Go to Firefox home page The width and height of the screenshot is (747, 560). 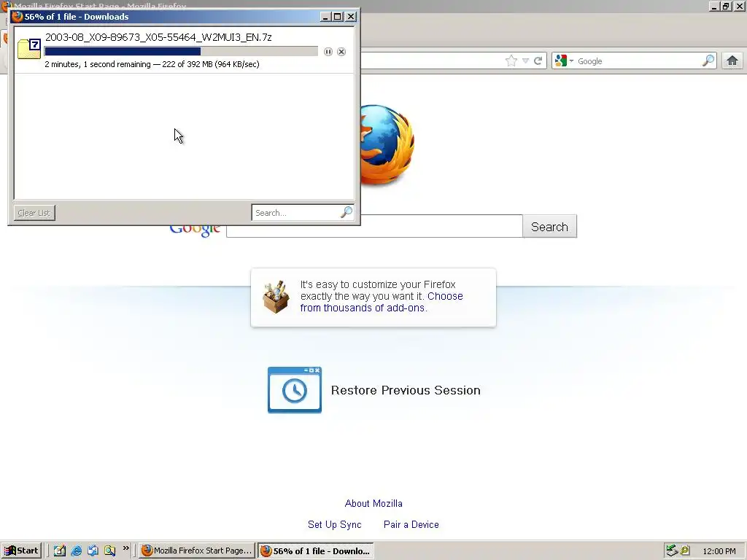[x=732, y=61]
